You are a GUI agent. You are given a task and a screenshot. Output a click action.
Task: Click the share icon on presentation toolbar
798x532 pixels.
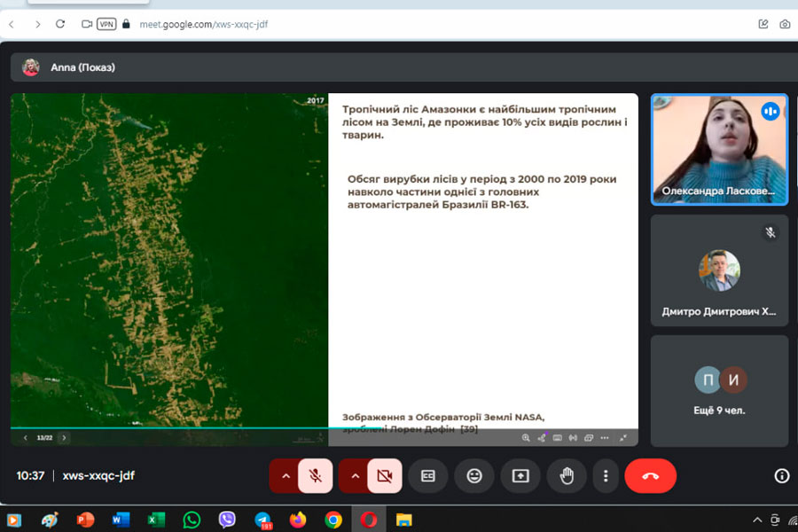542,438
